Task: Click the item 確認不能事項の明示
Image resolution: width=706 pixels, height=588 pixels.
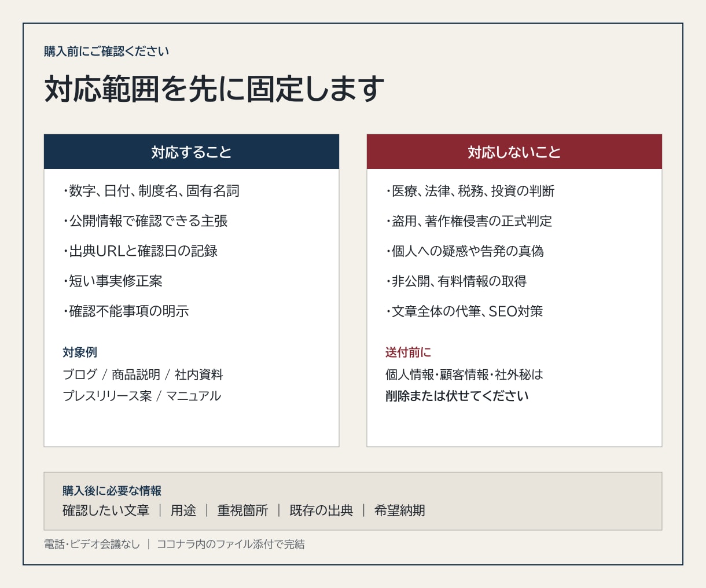Action: (126, 311)
